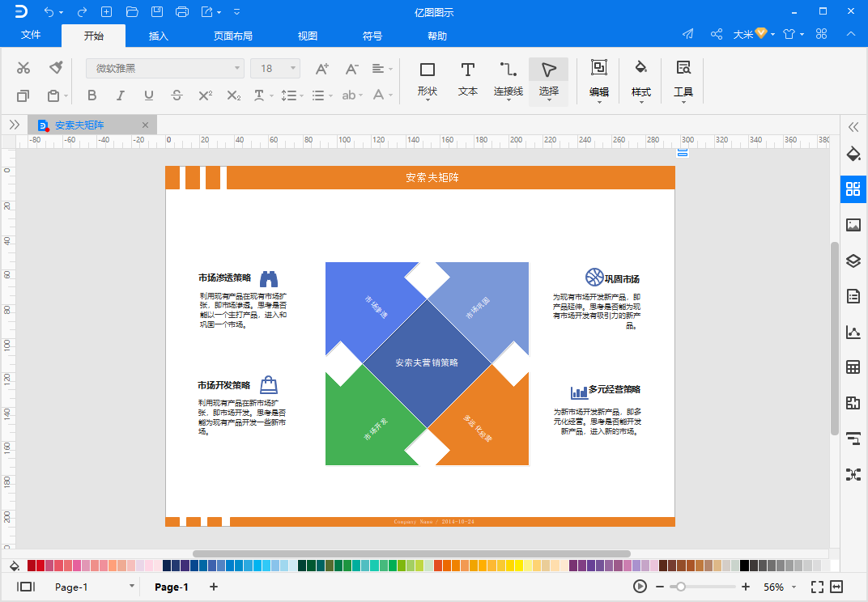Click the minus button to zoom out
This screenshot has height=602, width=868.
[659, 587]
